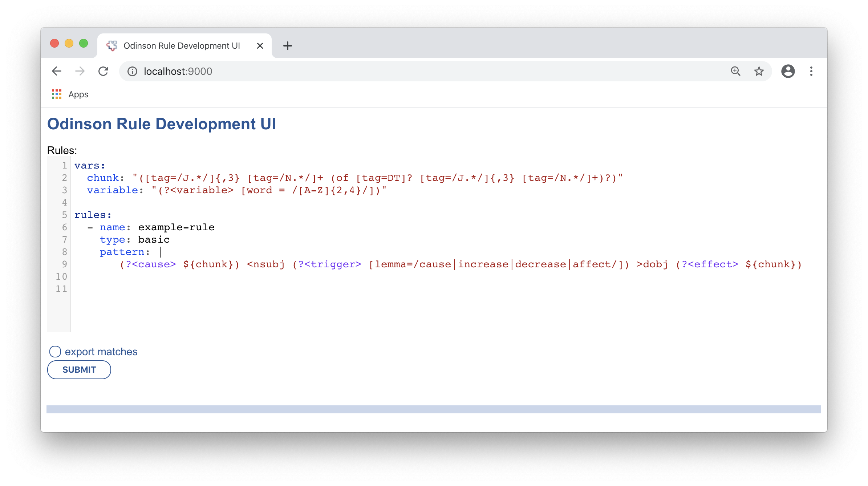Reload the page with refresh icon
This screenshot has width=868, height=486.
pos(104,71)
